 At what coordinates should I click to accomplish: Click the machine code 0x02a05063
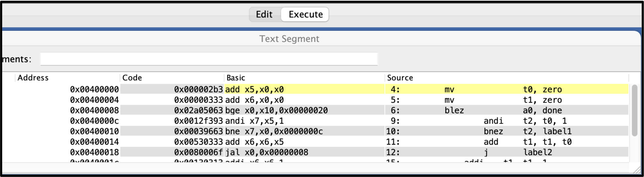[x=198, y=110]
